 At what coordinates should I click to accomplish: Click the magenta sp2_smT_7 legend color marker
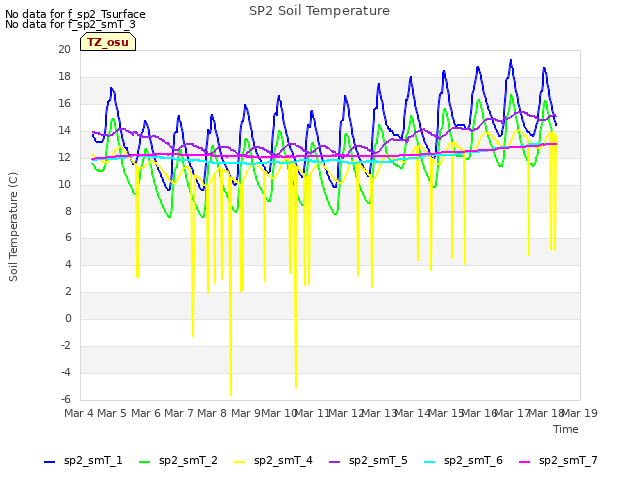[x=524, y=462]
